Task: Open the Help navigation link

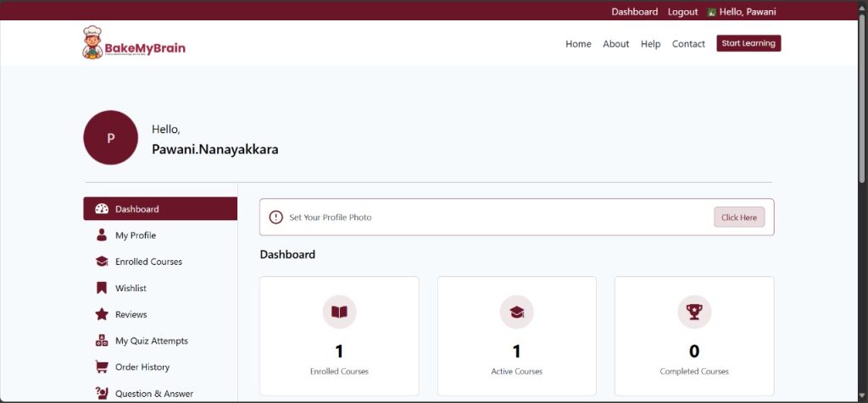Action: click(x=650, y=44)
